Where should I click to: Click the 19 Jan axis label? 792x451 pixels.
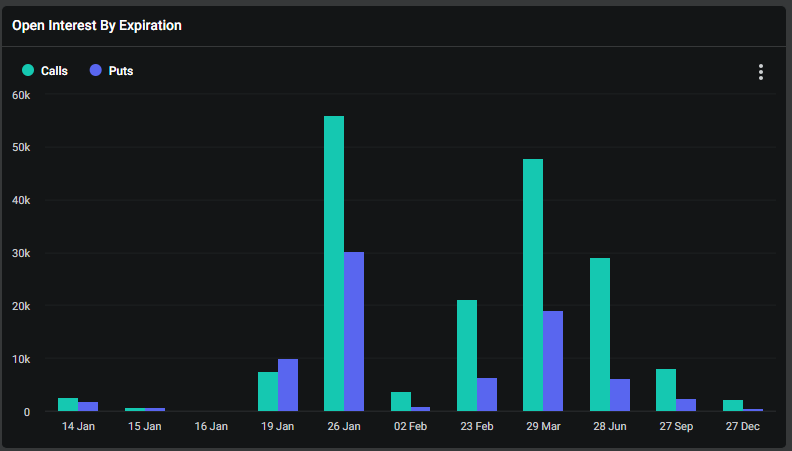277,426
